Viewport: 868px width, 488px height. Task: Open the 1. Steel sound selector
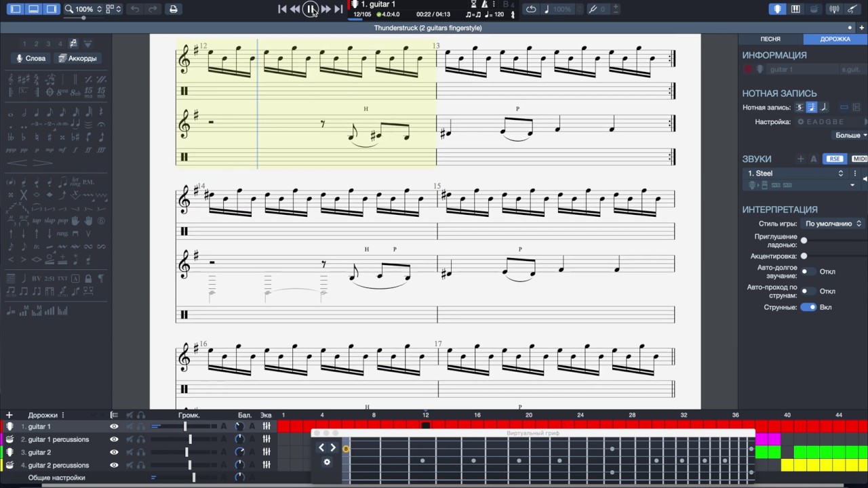coord(795,174)
